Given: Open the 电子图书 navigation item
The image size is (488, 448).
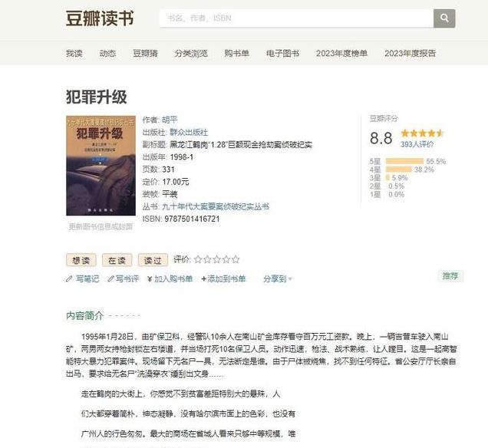Looking at the screenshot, I should tap(282, 53).
